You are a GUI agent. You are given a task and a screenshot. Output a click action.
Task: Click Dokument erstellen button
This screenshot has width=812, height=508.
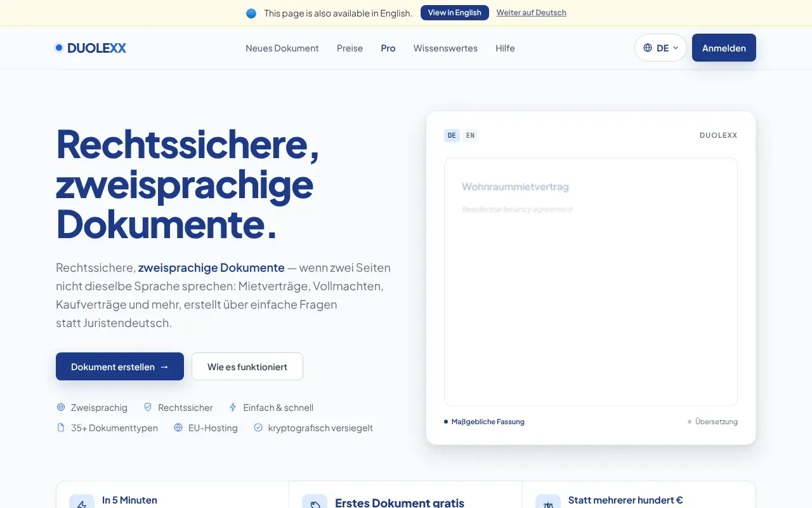(x=120, y=366)
